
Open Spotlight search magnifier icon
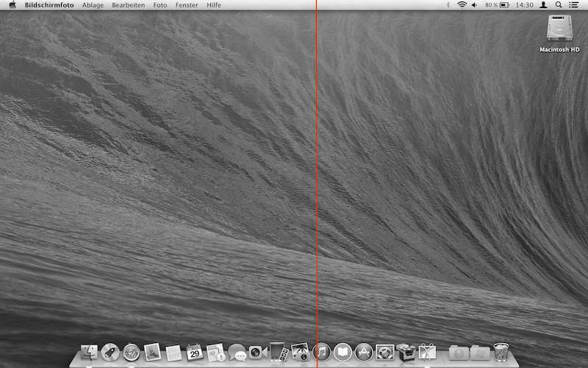[x=559, y=5]
